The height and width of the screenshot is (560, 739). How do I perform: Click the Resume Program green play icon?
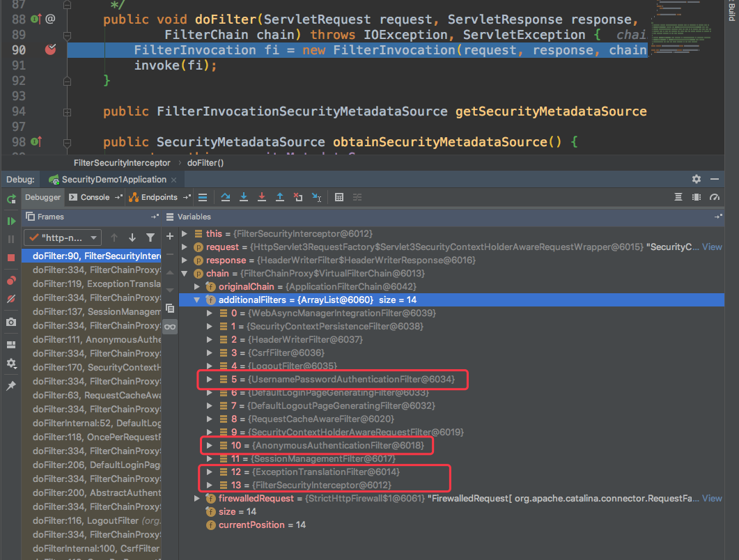[x=11, y=221]
